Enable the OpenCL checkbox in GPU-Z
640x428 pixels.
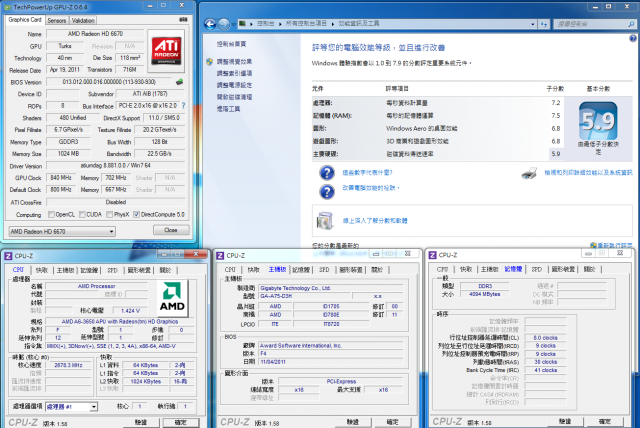[x=51, y=214]
